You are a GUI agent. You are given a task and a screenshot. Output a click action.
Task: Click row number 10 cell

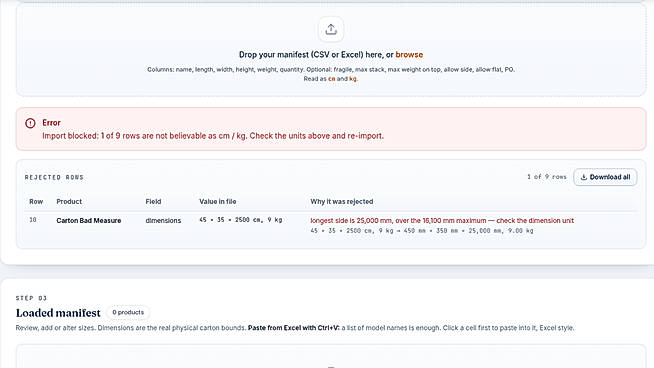33,220
